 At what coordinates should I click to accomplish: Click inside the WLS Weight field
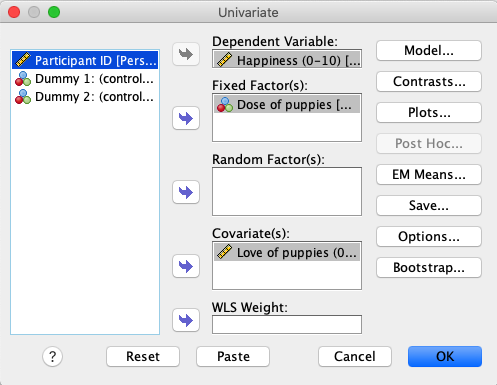point(287,324)
